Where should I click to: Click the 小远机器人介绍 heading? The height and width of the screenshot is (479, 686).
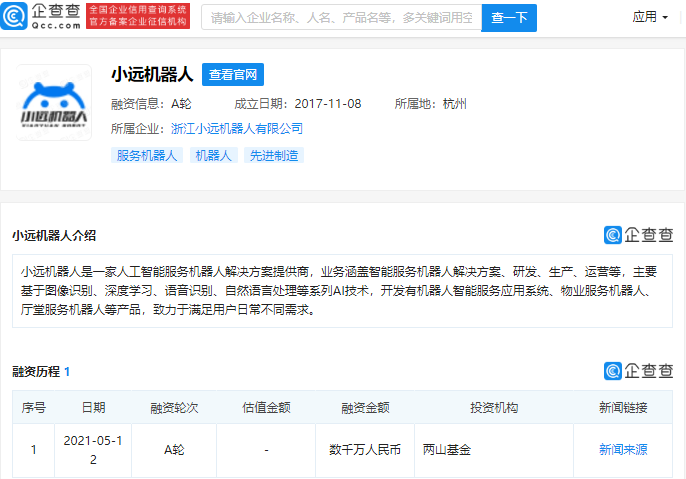point(54,235)
